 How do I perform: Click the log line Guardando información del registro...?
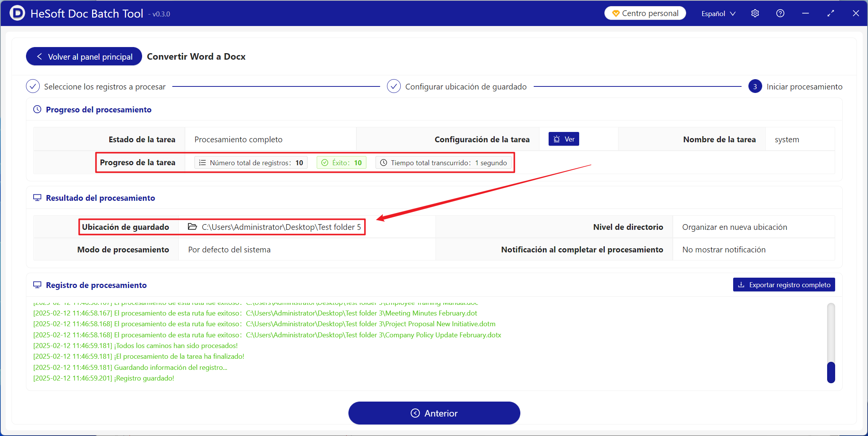[x=130, y=368]
